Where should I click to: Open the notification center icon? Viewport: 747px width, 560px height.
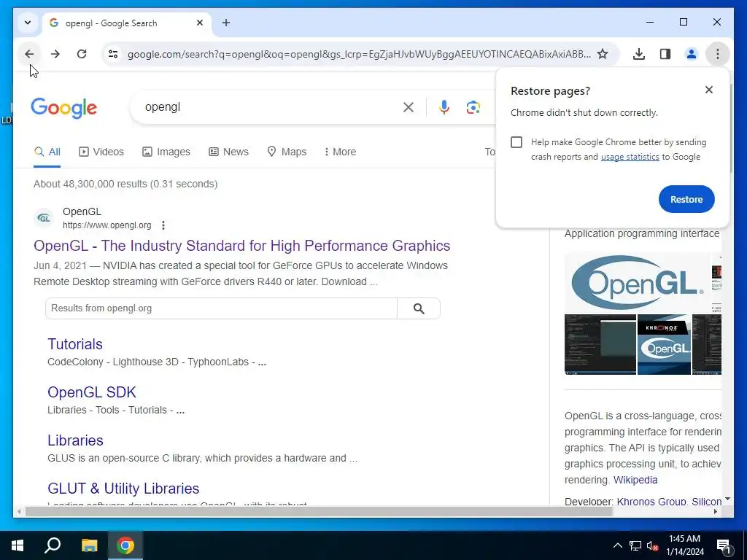pyautogui.click(x=724, y=545)
